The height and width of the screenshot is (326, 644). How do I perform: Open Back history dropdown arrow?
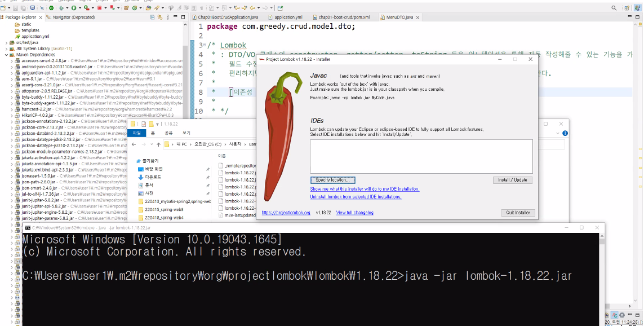[259, 8]
